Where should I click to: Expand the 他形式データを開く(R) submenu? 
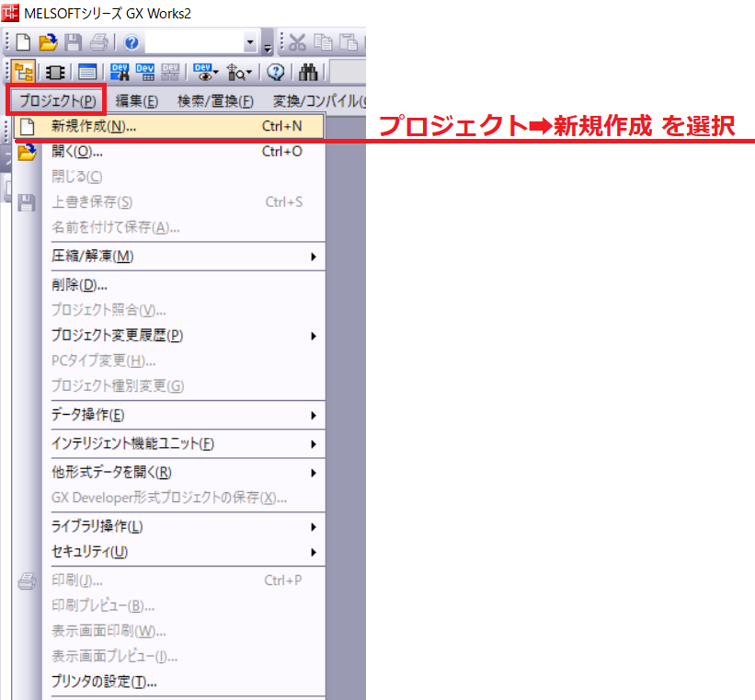coord(169,473)
